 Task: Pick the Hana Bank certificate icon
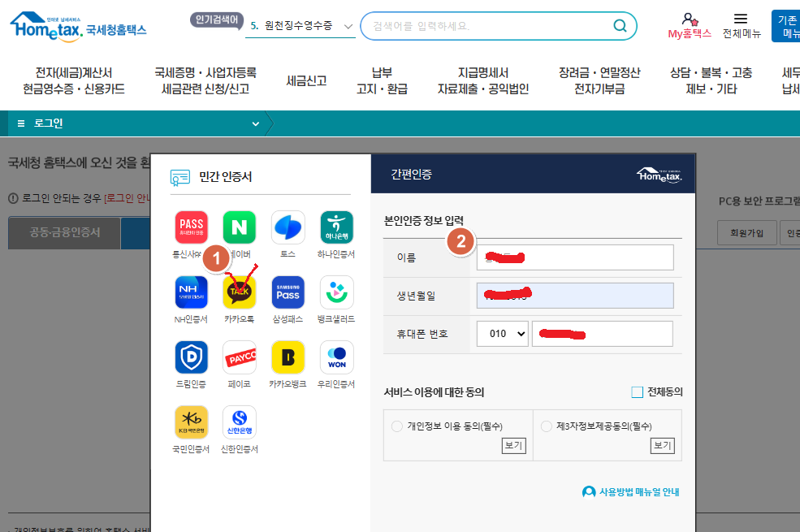click(x=336, y=227)
